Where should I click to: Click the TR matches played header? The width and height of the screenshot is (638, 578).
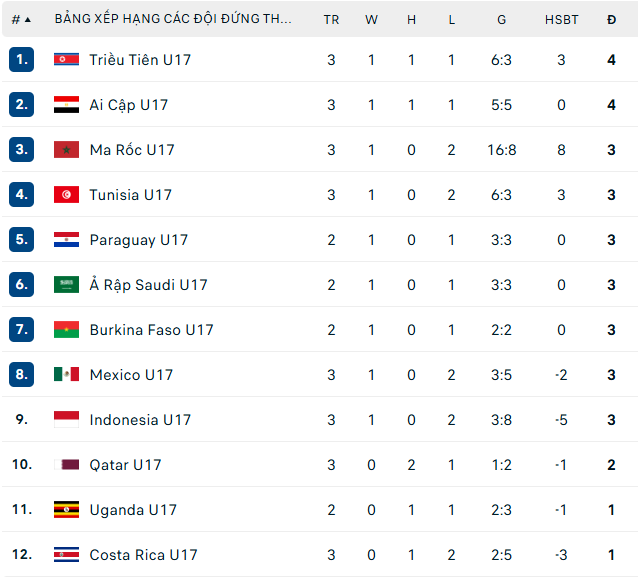click(x=331, y=19)
